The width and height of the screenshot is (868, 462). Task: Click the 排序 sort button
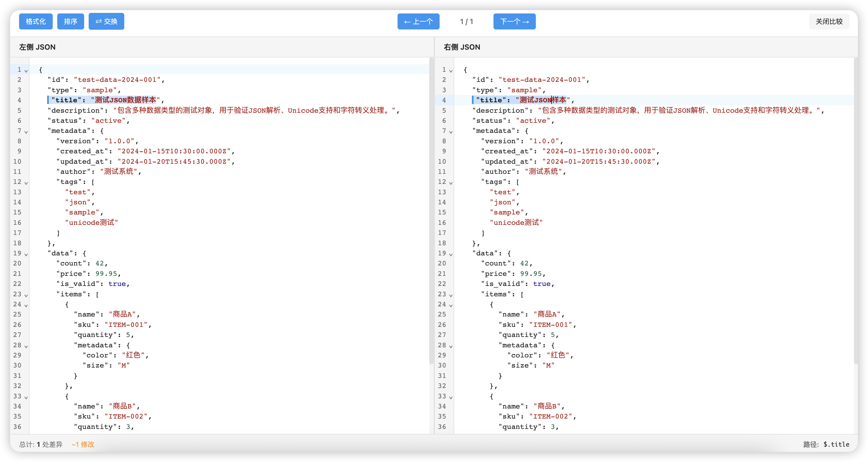[x=70, y=22]
